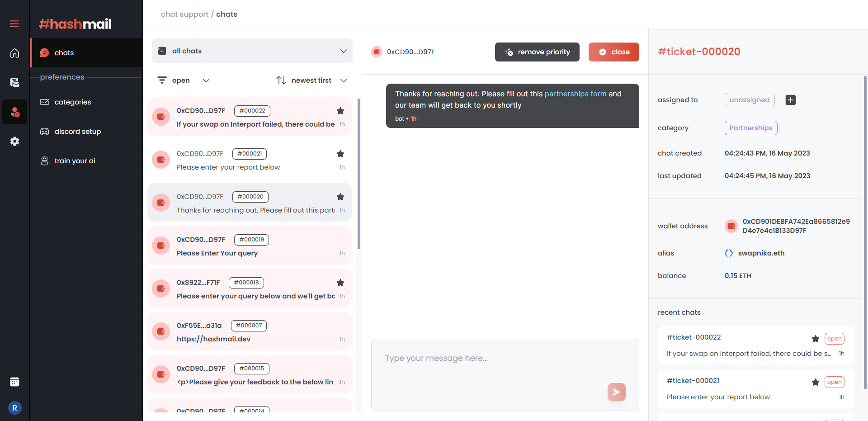The width and height of the screenshot is (868, 421).
Task: Click open badge on recent #ticket-000021
Action: point(835,382)
